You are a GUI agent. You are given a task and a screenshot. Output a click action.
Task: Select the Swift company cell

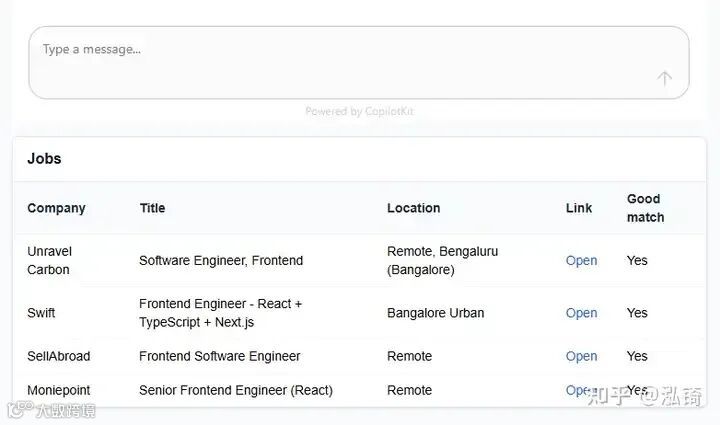(x=41, y=313)
